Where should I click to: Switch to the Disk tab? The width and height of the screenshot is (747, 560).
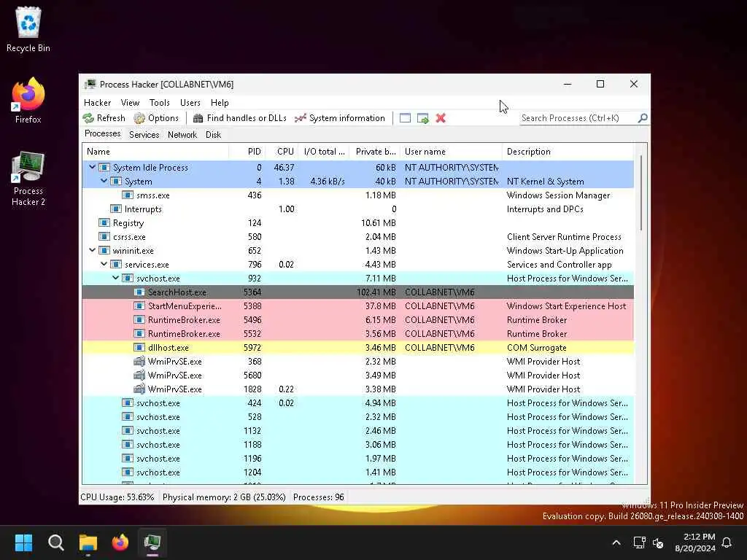click(214, 135)
